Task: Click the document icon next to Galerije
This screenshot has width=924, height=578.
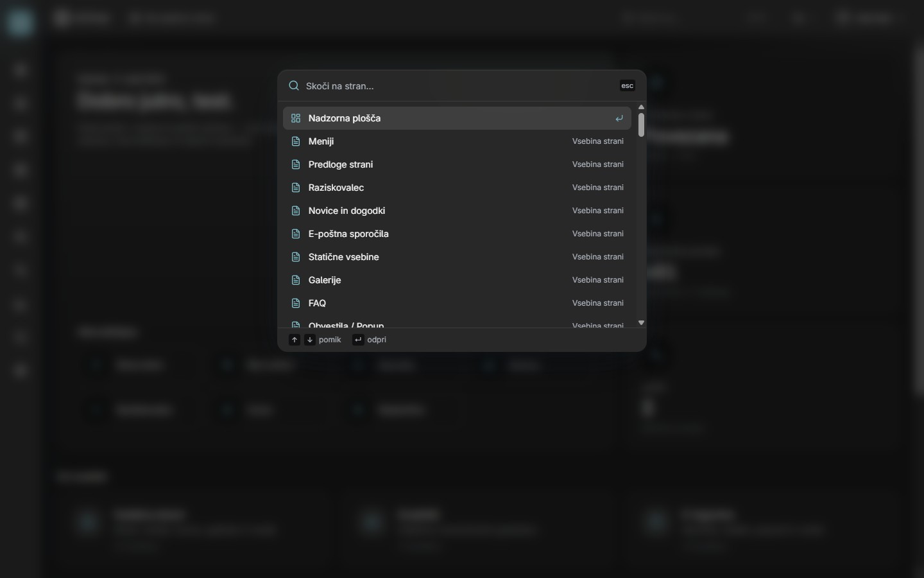Action: pos(296,280)
